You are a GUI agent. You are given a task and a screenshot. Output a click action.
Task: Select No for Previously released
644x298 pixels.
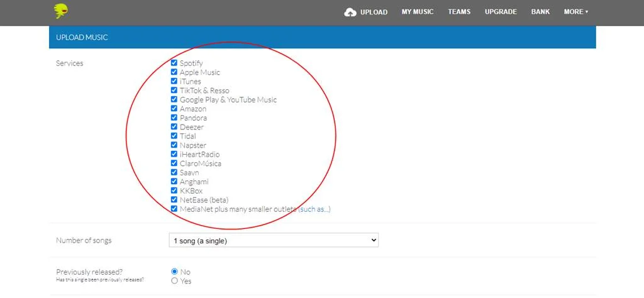[175, 272]
